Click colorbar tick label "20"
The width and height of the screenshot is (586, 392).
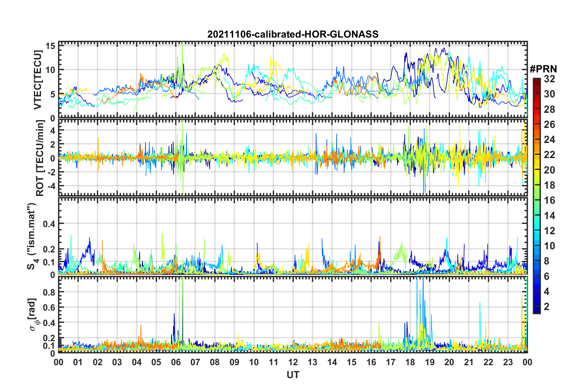click(x=549, y=170)
